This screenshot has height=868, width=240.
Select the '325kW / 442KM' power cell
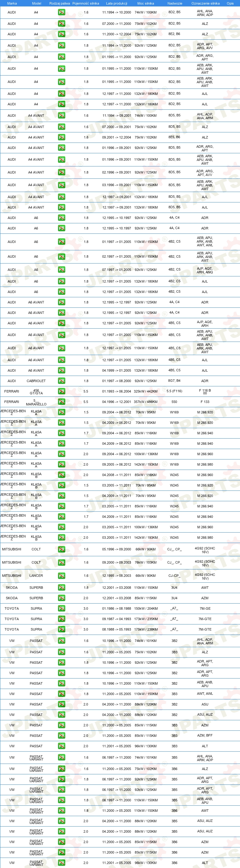[x=146, y=392]
